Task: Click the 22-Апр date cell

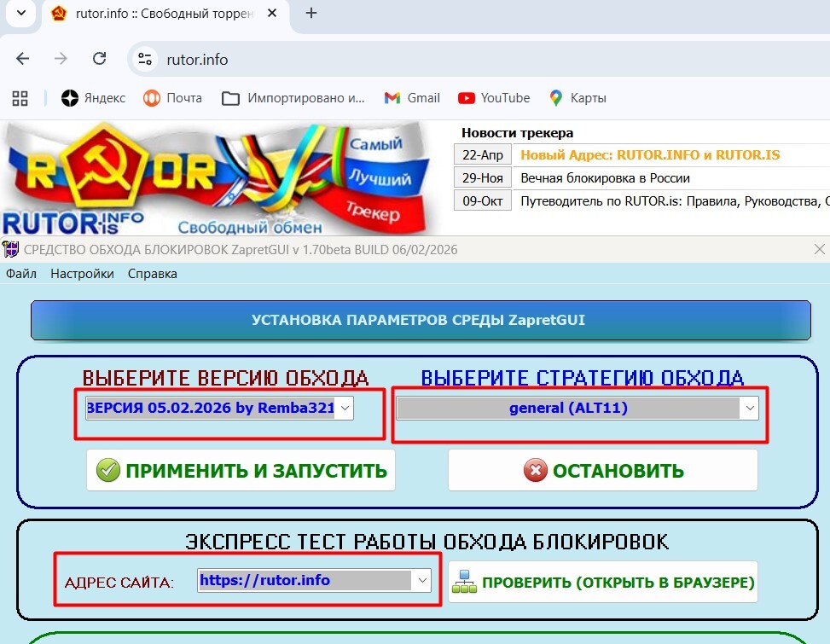Action: click(x=483, y=154)
